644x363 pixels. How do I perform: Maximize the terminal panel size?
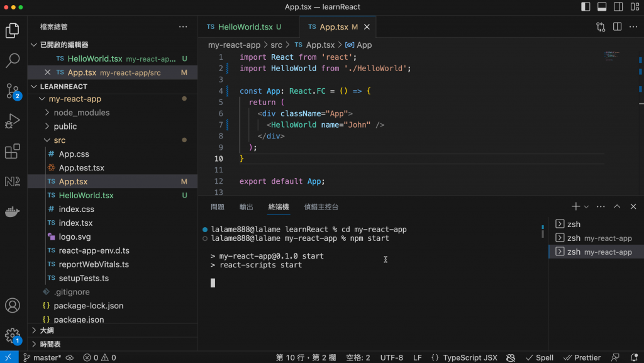click(617, 206)
